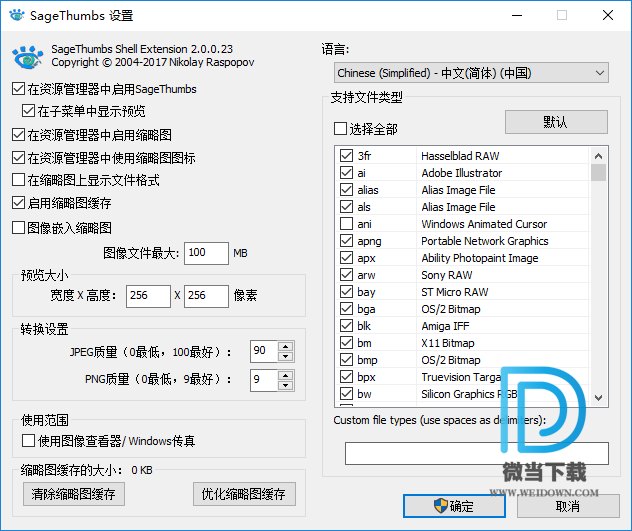Uncheck the bw Silicon Graphics checkbox

pos(346,394)
